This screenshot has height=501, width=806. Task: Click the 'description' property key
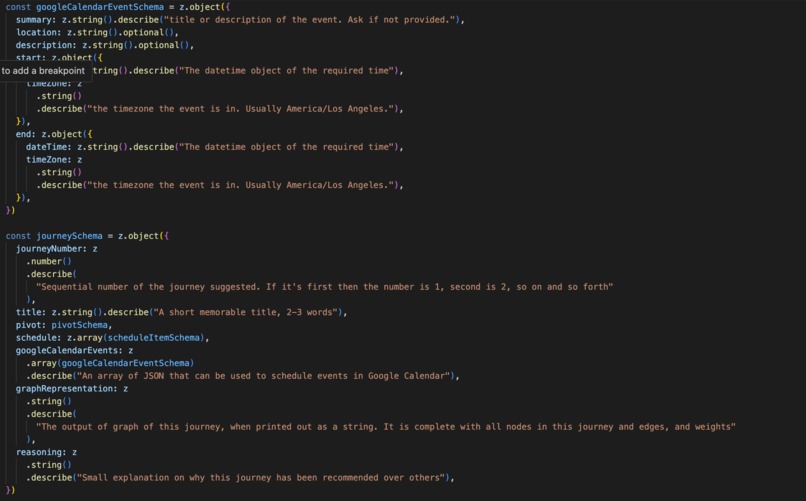tap(44, 45)
